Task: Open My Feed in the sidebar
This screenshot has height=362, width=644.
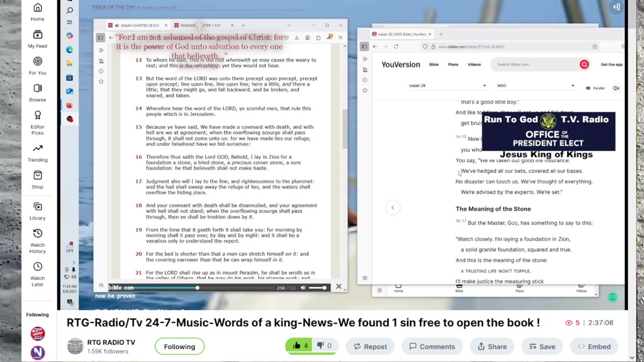Action: click(37, 39)
